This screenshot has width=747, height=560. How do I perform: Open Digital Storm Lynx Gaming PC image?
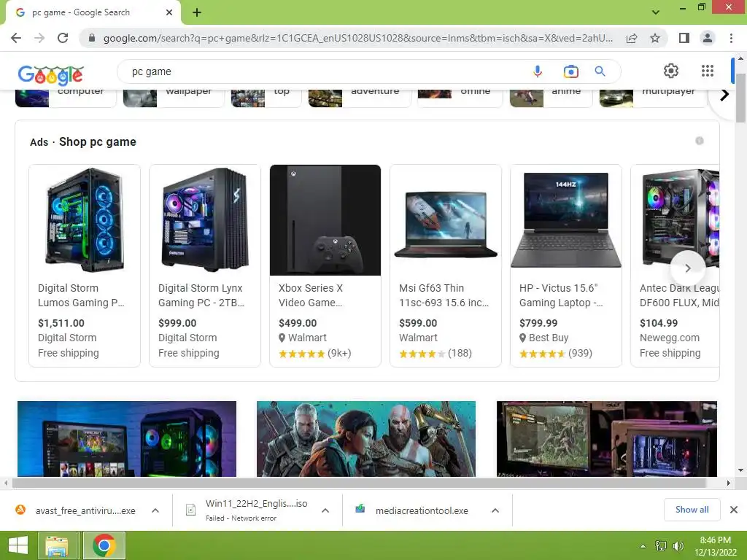click(x=205, y=220)
